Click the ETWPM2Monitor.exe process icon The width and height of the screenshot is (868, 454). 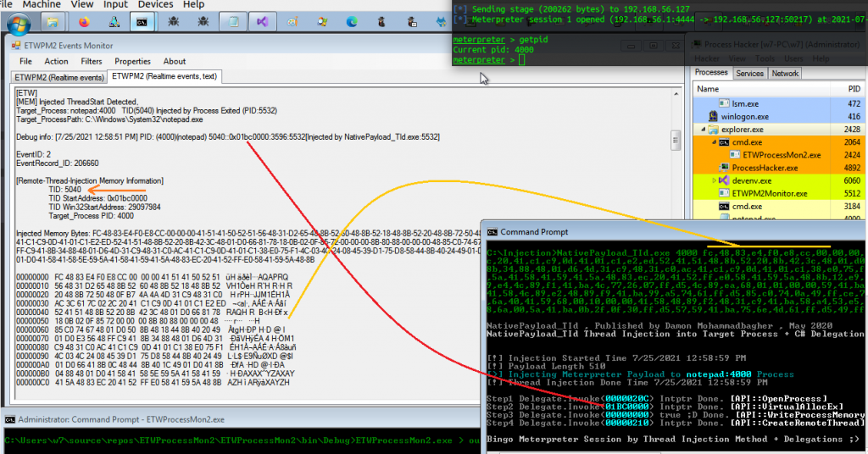click(724, 193)
